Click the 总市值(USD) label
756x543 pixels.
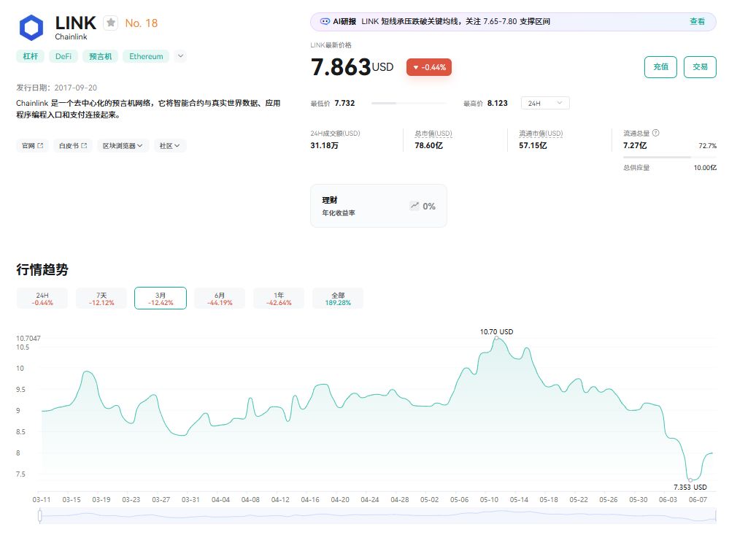433,134
